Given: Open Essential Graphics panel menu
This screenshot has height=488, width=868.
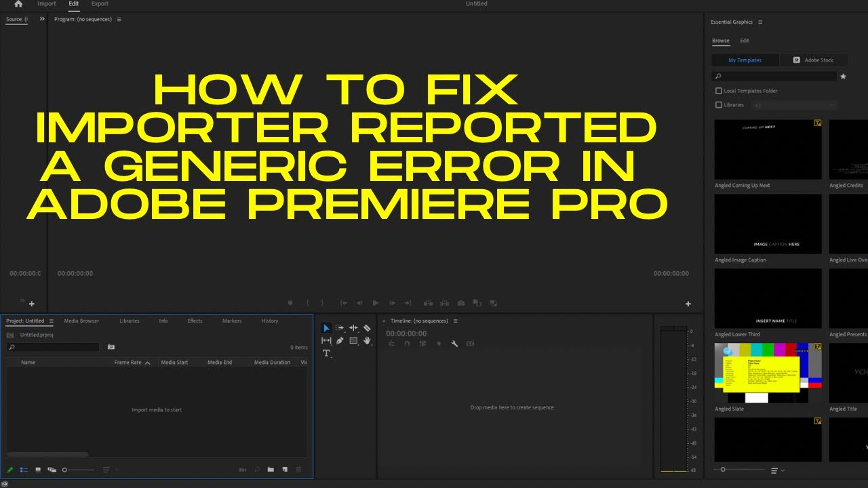Looking at the screenshot, I should tap(760, 22).
